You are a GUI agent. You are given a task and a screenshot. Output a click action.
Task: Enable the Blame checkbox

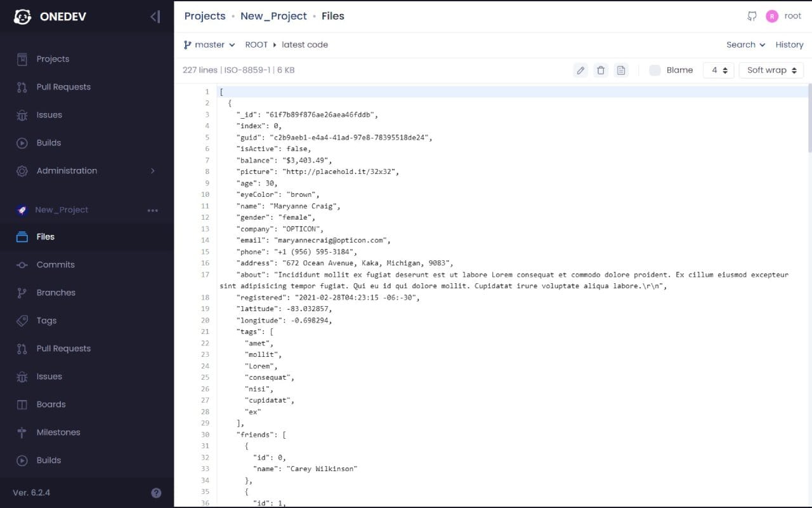654,70
